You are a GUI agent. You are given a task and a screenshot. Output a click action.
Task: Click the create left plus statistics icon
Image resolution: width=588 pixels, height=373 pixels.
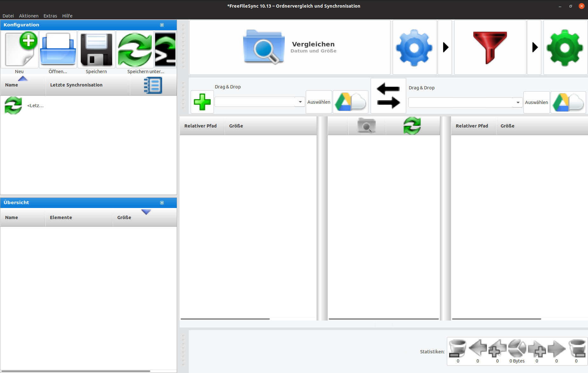pos(497,349)
